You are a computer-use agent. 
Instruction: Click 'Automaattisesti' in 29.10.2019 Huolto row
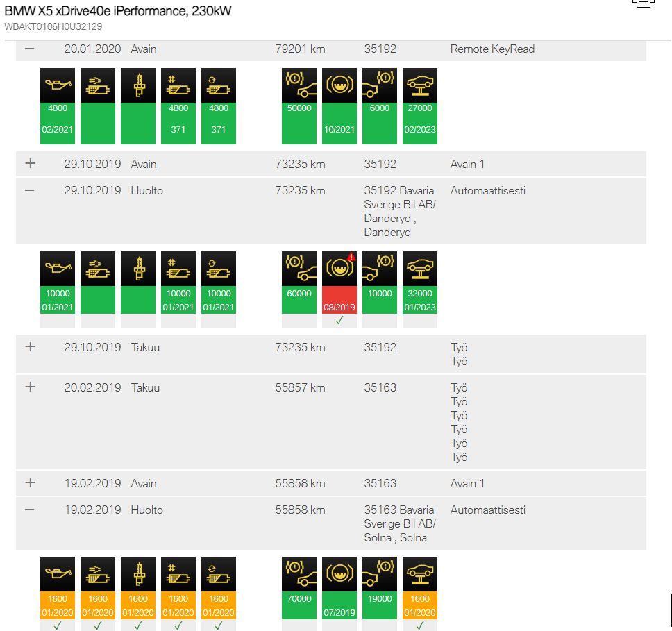[488, 190]
